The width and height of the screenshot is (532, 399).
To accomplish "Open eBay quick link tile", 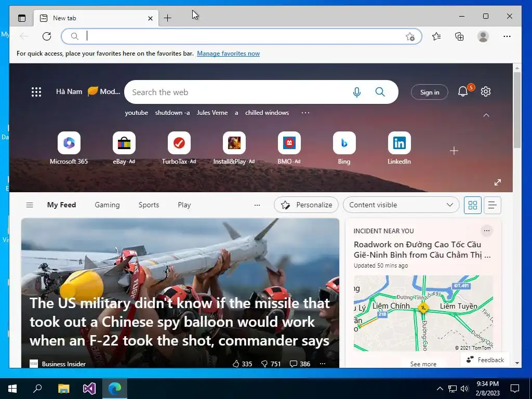I will click(x=124, y=148).
